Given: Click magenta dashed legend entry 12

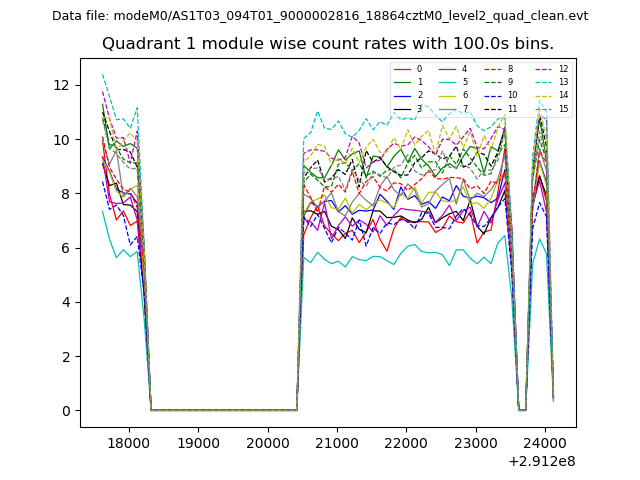Looking at the screenshot, I should click(548, 69).
